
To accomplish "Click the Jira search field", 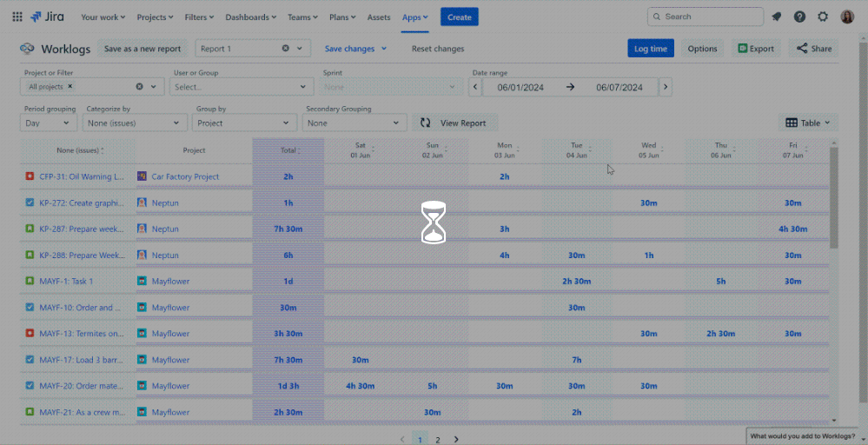I will click(706, 17).
